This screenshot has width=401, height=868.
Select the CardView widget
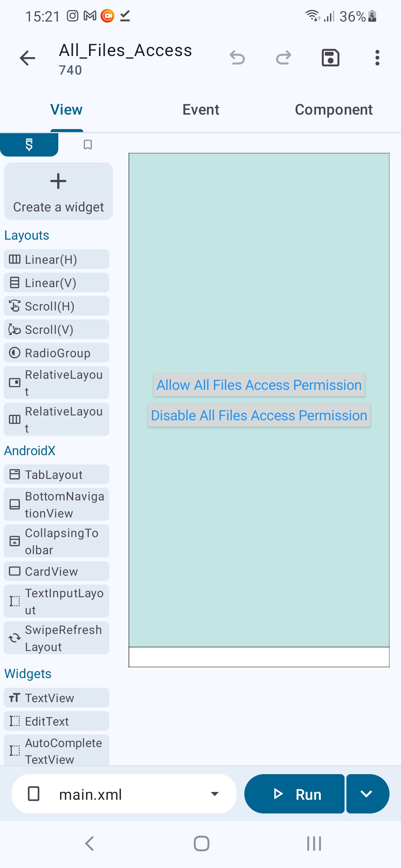[x=56, y=571]
